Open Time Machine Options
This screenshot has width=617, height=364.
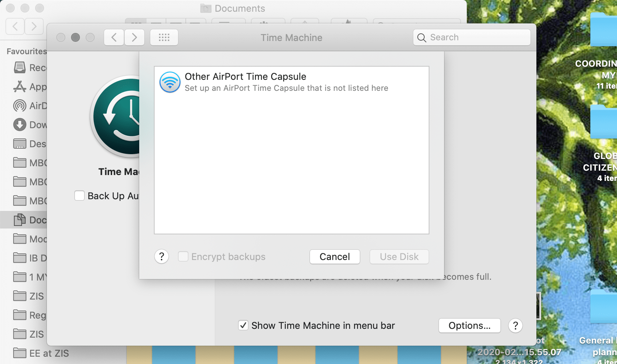point(469,326)
